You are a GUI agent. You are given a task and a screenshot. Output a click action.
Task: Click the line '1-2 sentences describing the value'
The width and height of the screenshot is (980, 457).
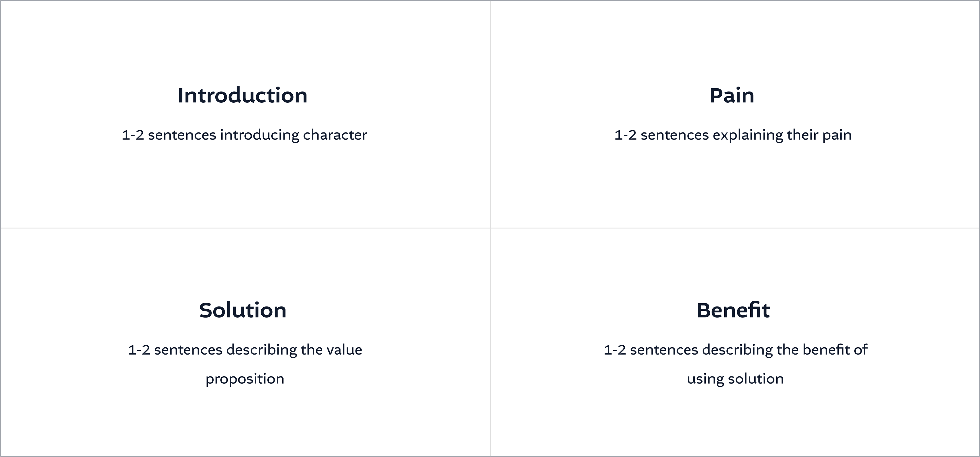(x=245, y=350)
